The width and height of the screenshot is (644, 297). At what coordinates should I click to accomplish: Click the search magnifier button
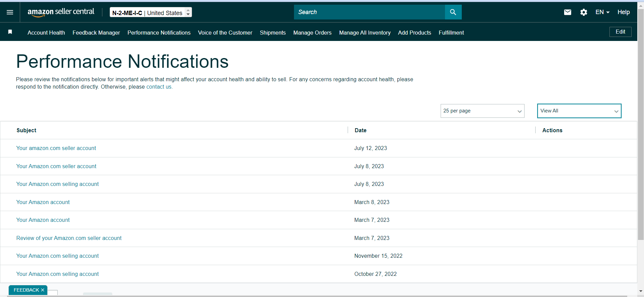[x=453, y=12]
